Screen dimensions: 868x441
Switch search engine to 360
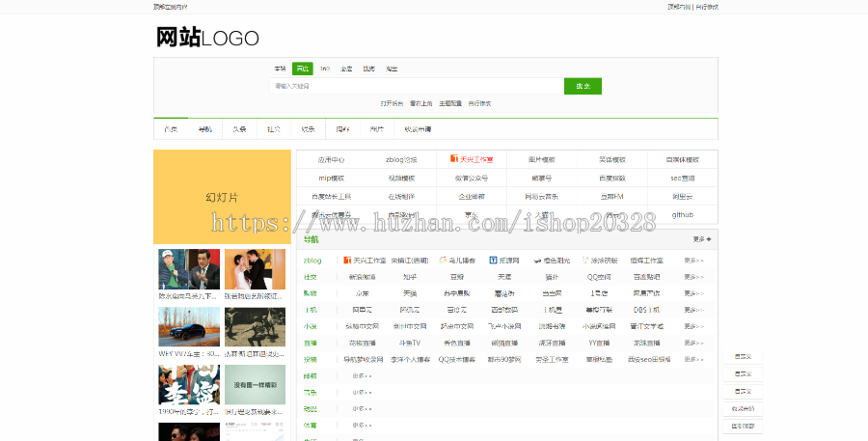pyautogui.click(x=325, y=69)
